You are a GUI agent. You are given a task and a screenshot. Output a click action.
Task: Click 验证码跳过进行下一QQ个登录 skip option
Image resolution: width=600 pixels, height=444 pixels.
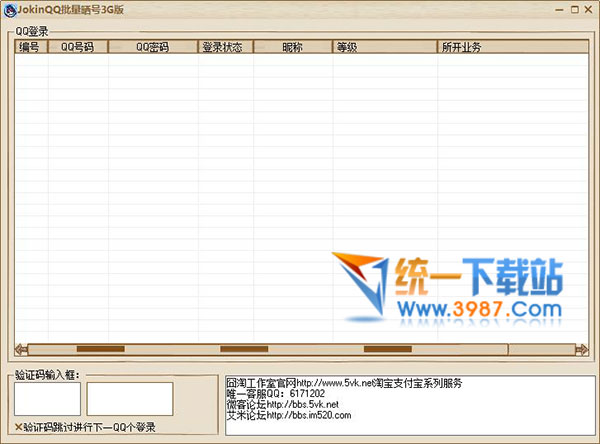(x=85, y=427)
